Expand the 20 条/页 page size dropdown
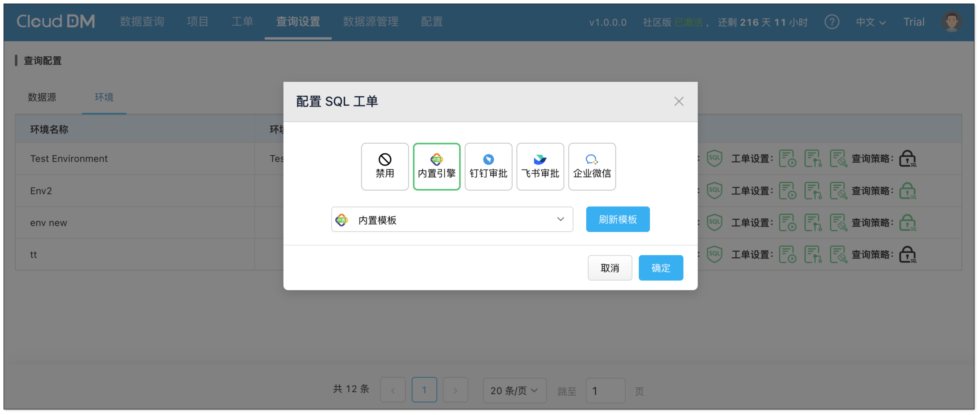This screenshot has width=980, height=415. tap(514, 390)
